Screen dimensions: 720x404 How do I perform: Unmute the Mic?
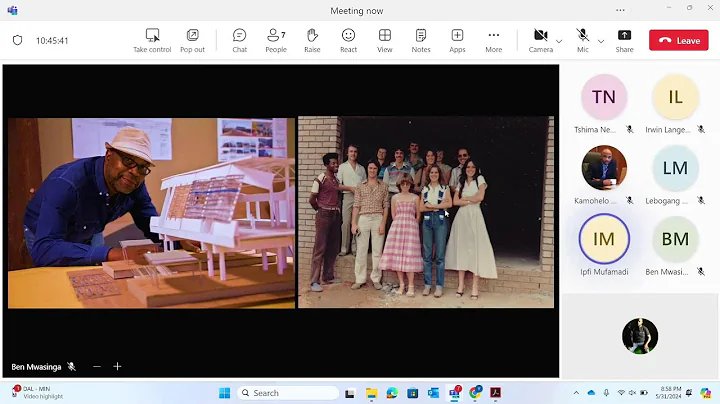(x=582, y=36)
